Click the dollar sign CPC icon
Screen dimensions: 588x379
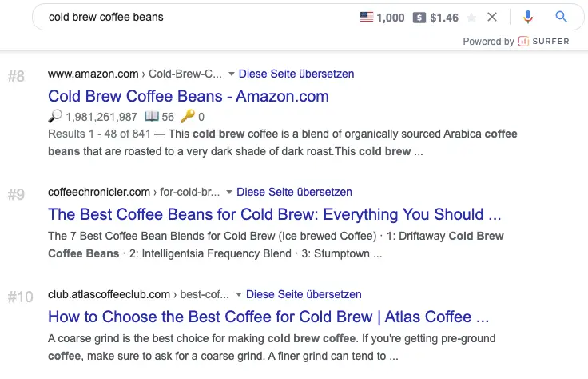419,18
